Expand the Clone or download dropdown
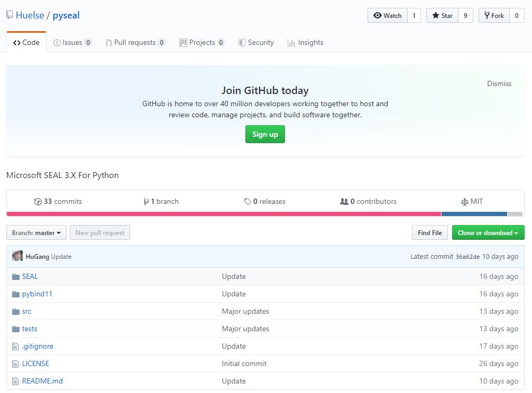The width and height of the screenshot is (532, 393). 488,233
